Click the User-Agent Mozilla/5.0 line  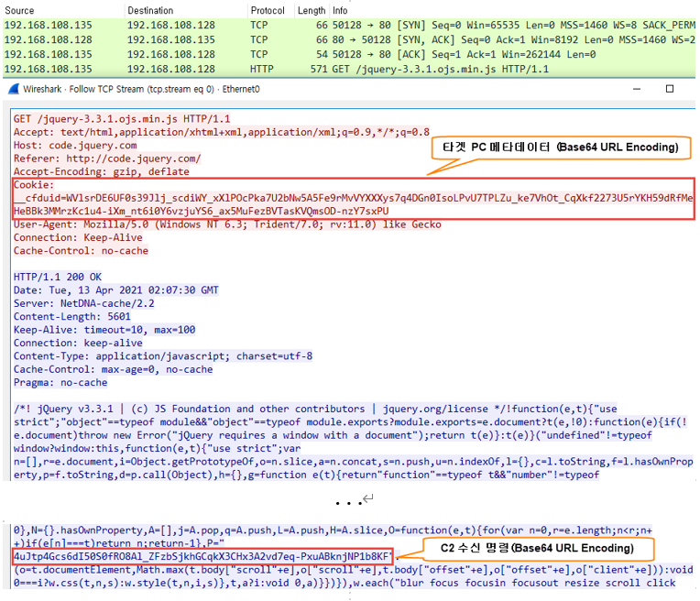(227, 224)
